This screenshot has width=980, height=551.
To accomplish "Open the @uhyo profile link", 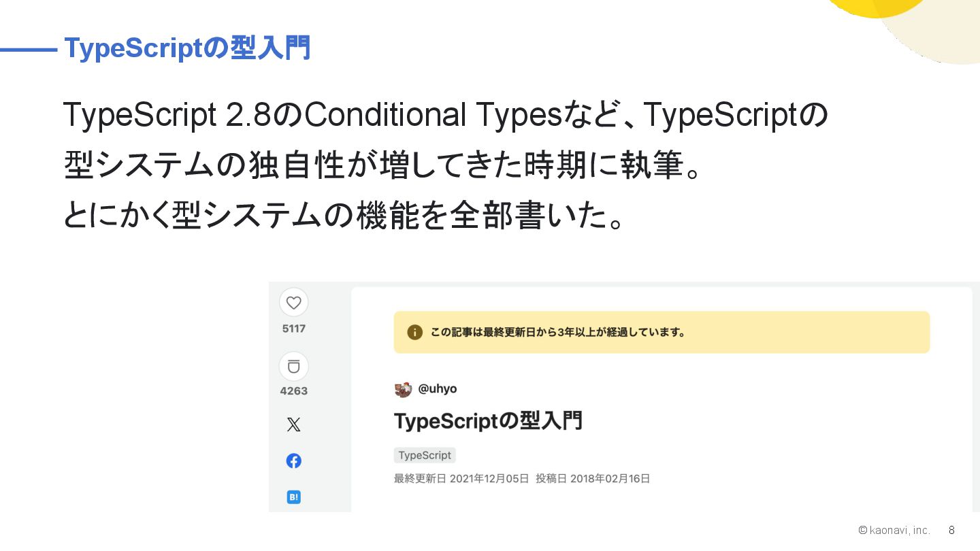I will tap(438, 389).
